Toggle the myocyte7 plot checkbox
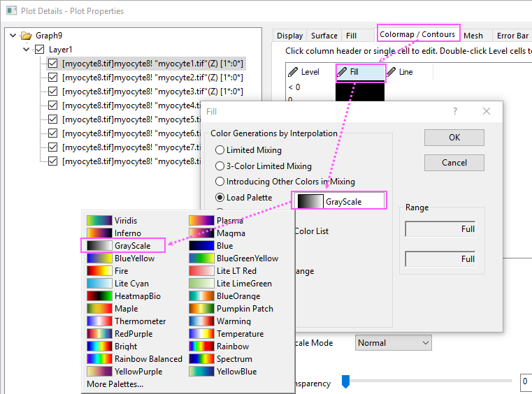This screenshot has width=532, height=394. coord(52,147)
